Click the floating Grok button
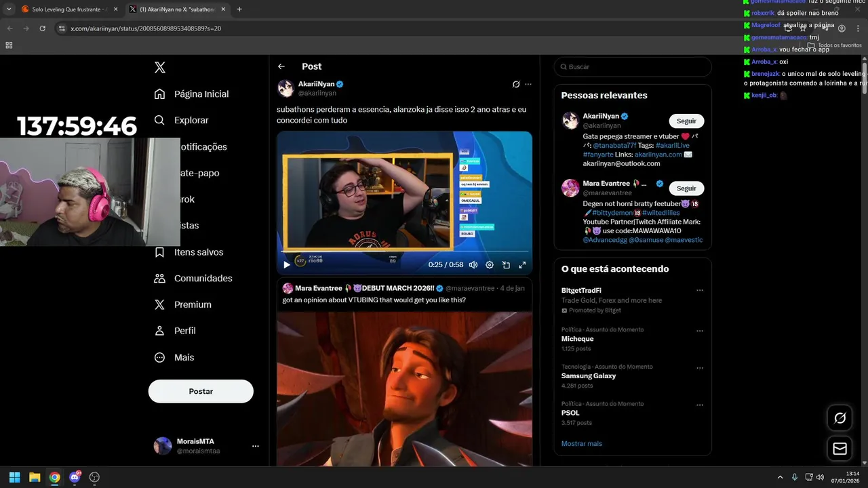This screenshot has width=868, height=488. (x=840, y=418)
